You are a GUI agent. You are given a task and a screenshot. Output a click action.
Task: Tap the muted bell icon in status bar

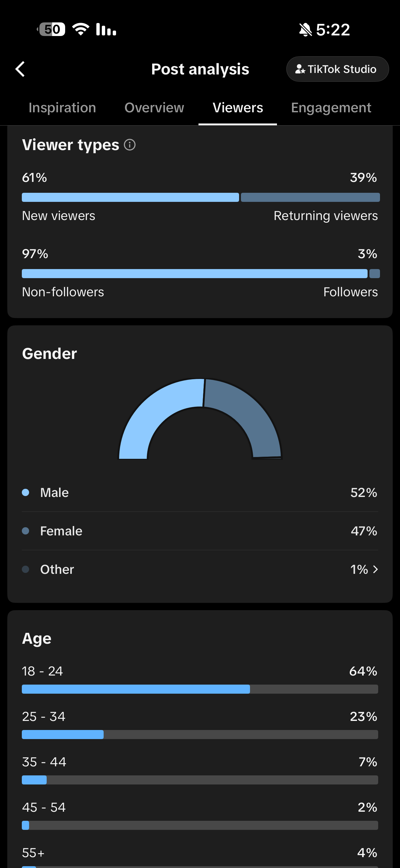(305, 30)
